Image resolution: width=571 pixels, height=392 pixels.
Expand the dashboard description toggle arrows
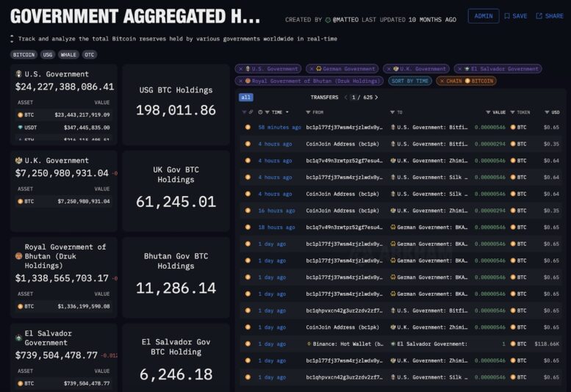tap(12, 38)
